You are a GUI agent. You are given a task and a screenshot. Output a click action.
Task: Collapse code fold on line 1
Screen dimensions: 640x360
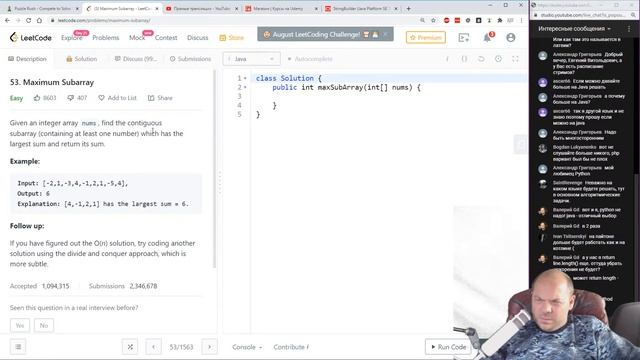click(x=245, y=78)
